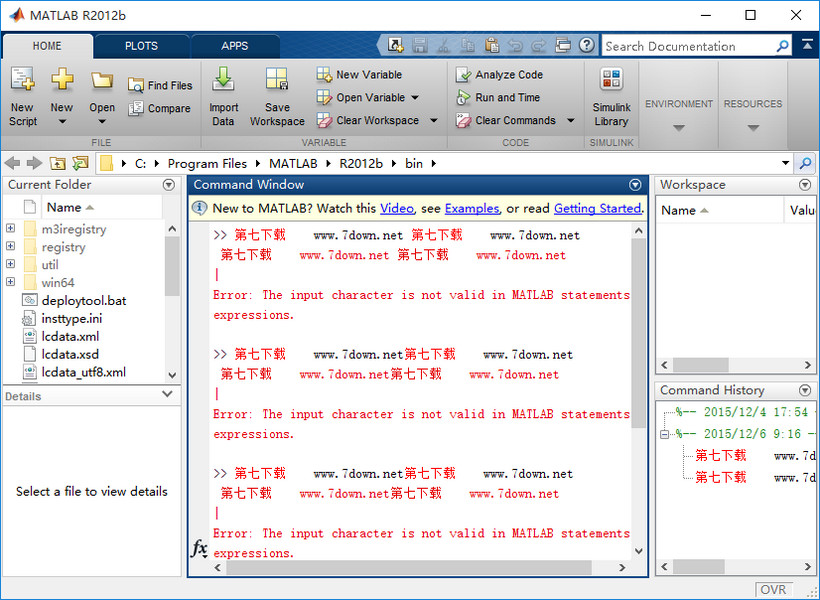Open the Examples link

coord(472,208)
